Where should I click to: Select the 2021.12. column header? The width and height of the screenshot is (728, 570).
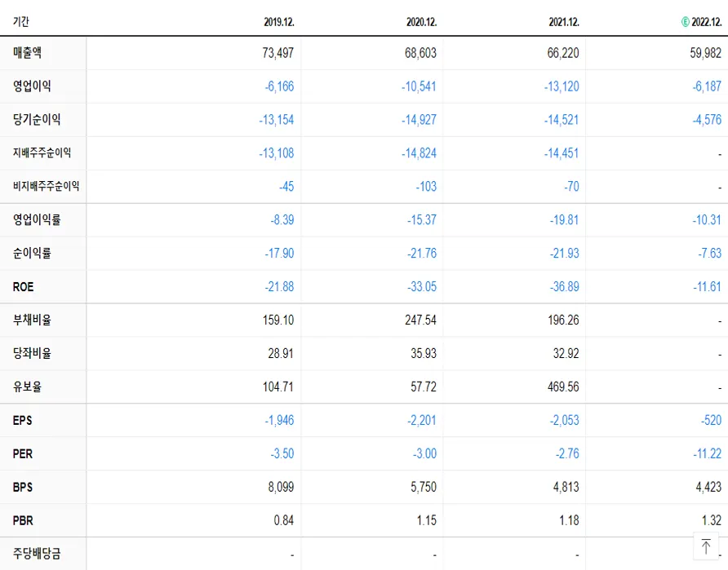564,22
